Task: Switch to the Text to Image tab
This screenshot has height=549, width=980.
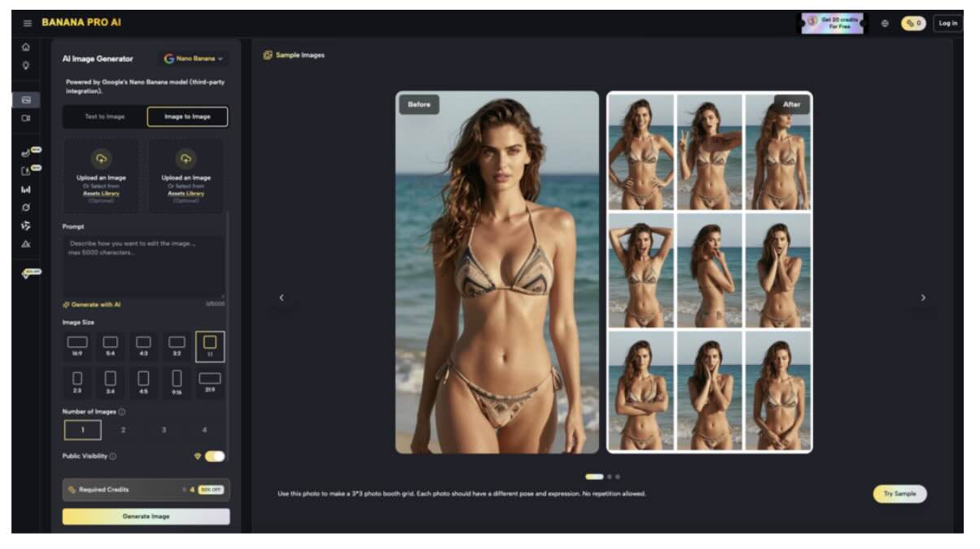Action: pyautogui.click(x=105, y=116)
